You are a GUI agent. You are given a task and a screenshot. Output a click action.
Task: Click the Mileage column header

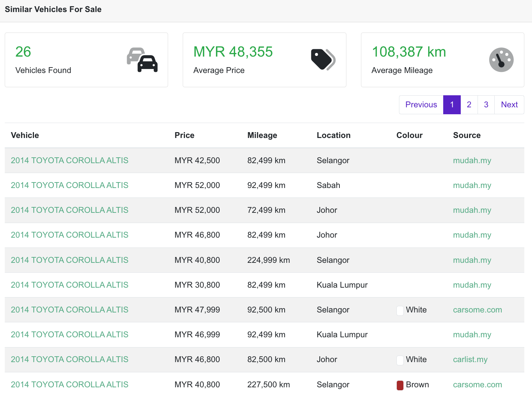pos(262,135)
